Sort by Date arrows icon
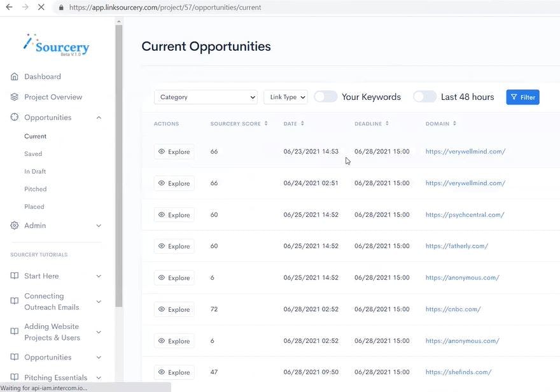Viewport: 560px width, 392px height. 302,123
